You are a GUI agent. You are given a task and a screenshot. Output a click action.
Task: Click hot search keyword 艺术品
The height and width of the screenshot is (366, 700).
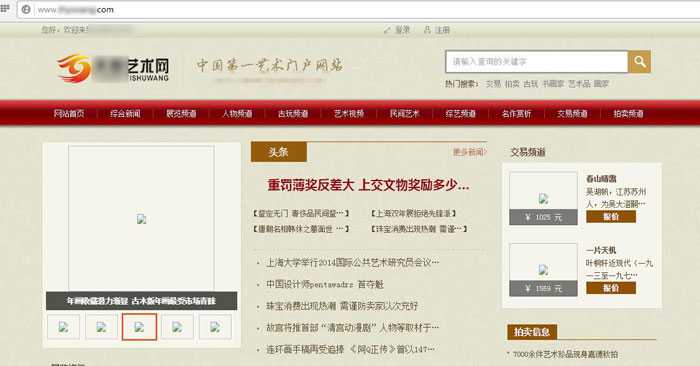point(579,83)
